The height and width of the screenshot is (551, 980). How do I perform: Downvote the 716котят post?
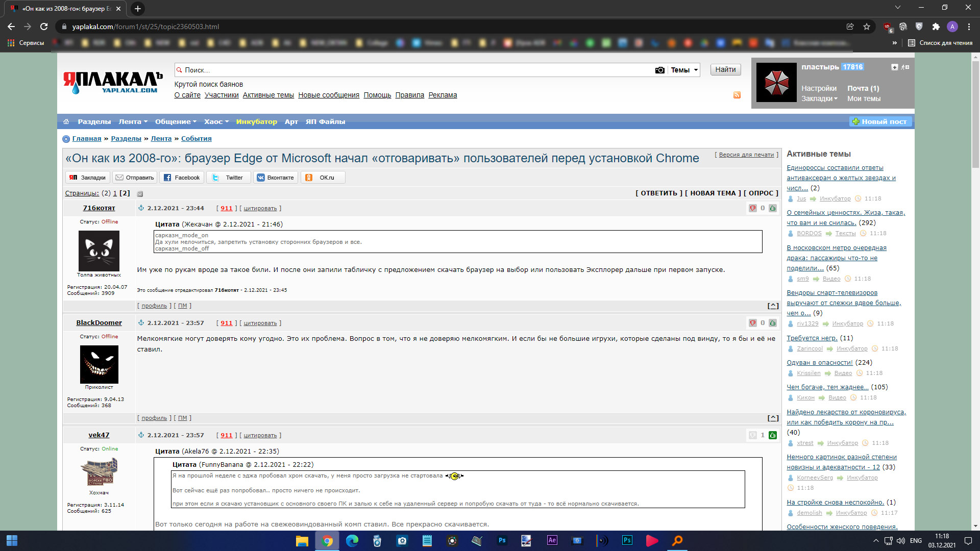(x=752, y=208)
